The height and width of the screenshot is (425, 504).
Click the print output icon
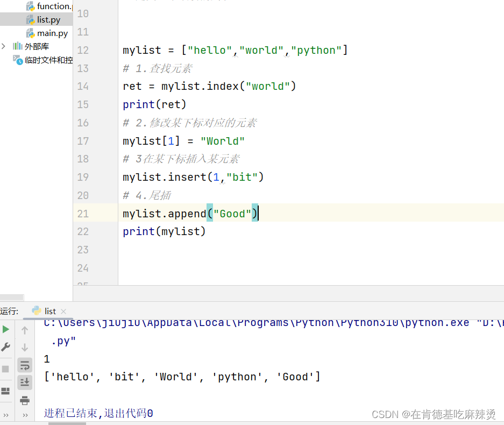25,400
